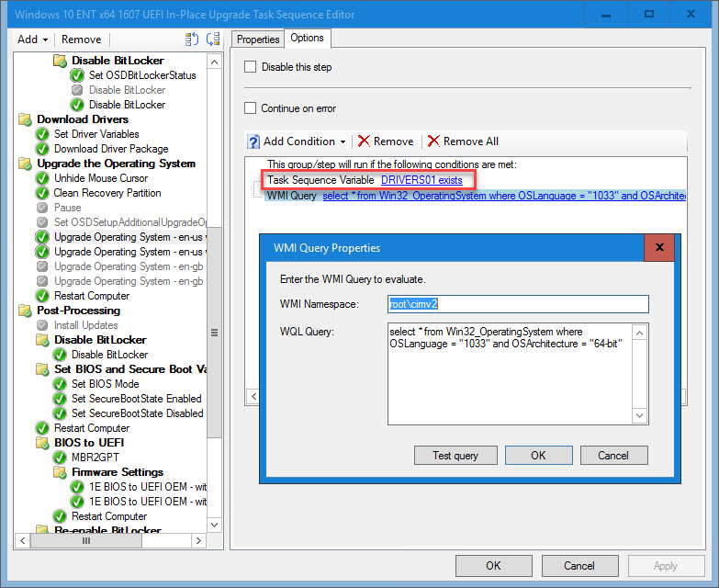Image resolution: width=719 pixels, height=588 pixels.
Task: Select the MBR2GPT step icon
Action: pyautogui.click(x=60, y=458)
